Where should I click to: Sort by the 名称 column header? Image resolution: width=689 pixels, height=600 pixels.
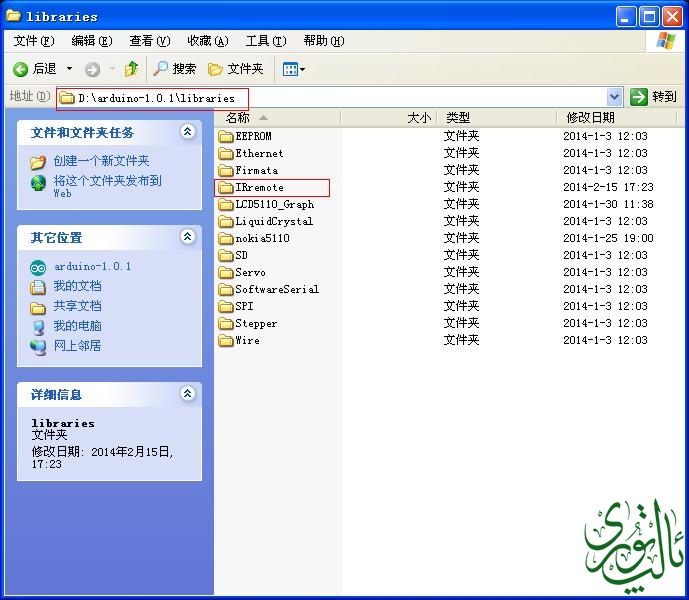[278, 118]
